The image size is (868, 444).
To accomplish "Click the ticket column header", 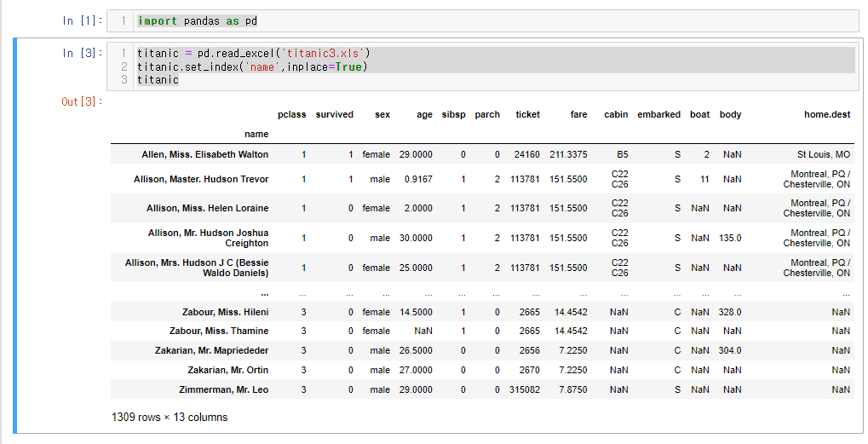I will 527,114.
